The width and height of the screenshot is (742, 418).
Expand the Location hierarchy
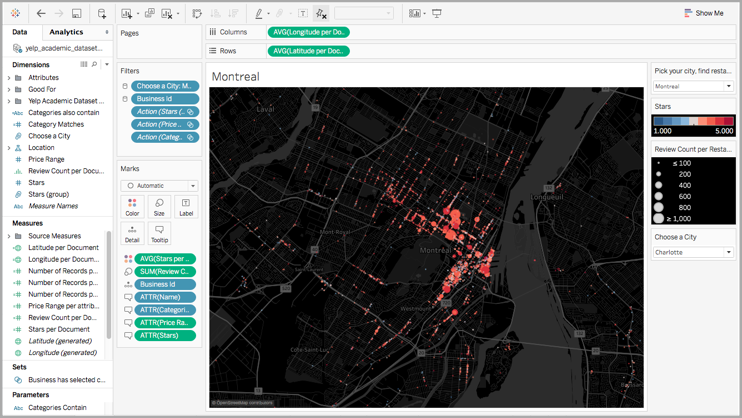(9, 148)
